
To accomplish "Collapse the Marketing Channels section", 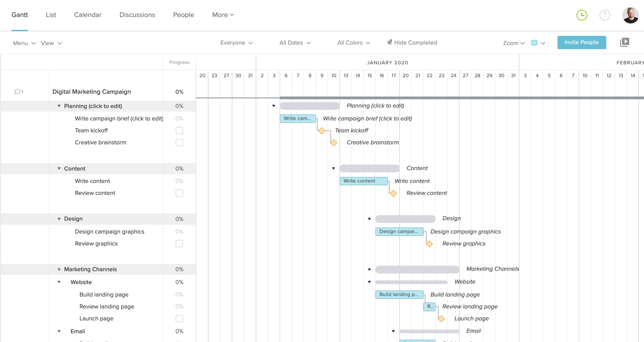I will pos(59,269).
